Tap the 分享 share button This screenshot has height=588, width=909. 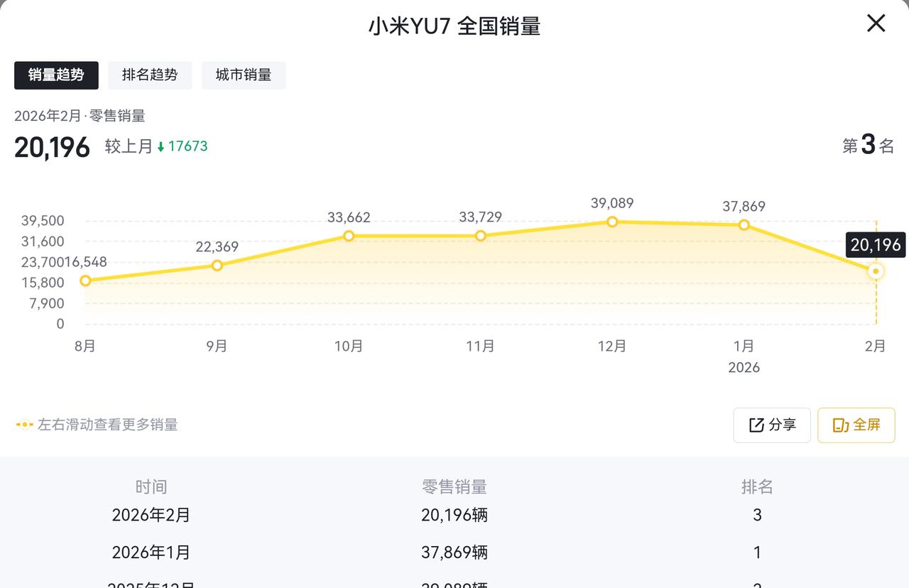[772, 425]
